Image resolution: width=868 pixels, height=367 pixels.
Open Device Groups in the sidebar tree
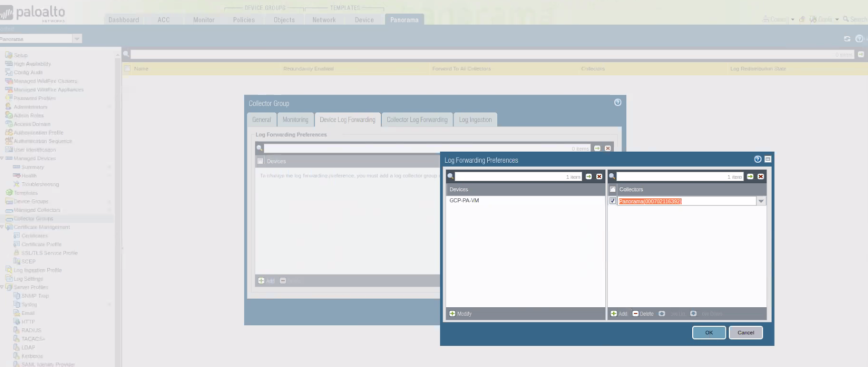point(31,201)
